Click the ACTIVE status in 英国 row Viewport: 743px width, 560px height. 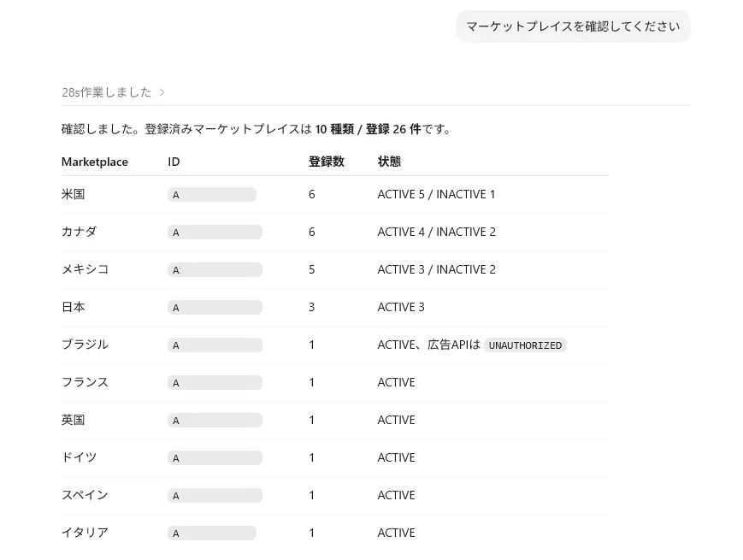click(x=396, y=420)
